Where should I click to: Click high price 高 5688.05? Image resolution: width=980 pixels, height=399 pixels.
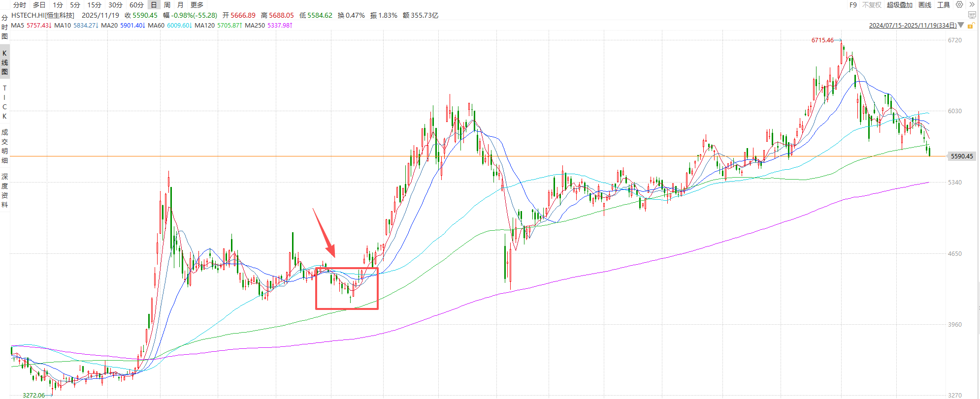point(277,15)
